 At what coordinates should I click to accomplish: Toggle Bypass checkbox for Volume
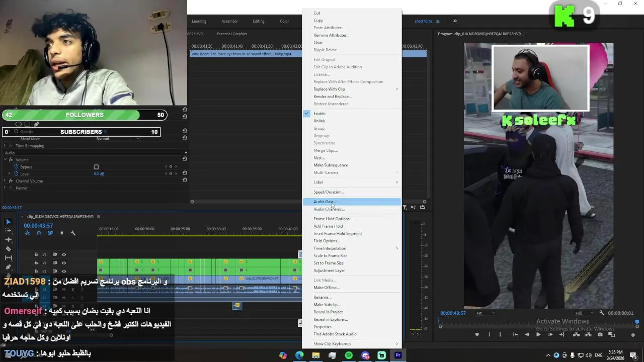pyautogui.click(x=96, y=167)
